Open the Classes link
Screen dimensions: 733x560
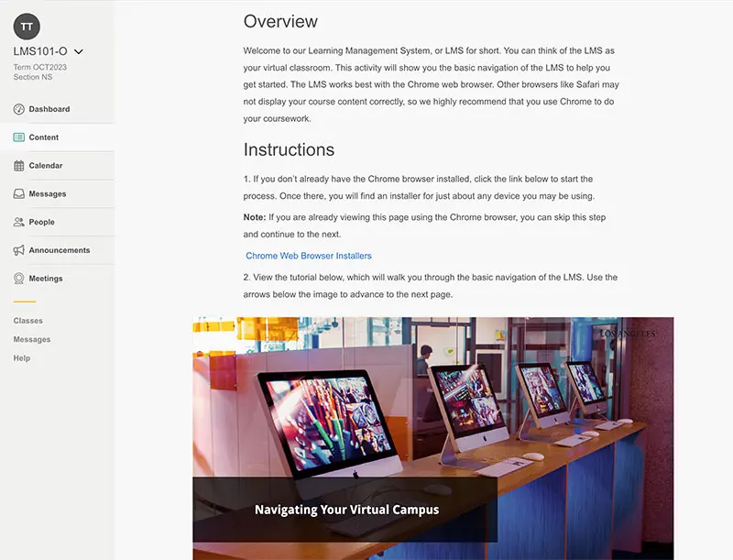coord(28,321)
